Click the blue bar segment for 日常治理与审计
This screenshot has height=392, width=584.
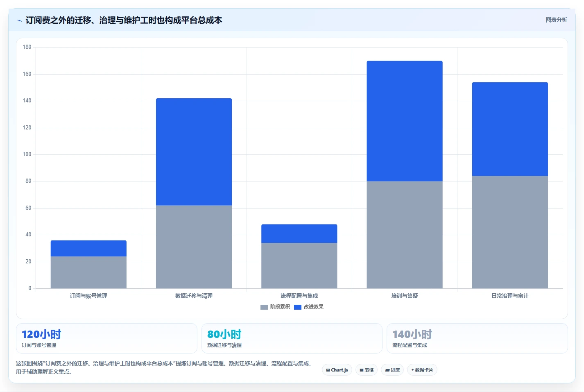510,129
